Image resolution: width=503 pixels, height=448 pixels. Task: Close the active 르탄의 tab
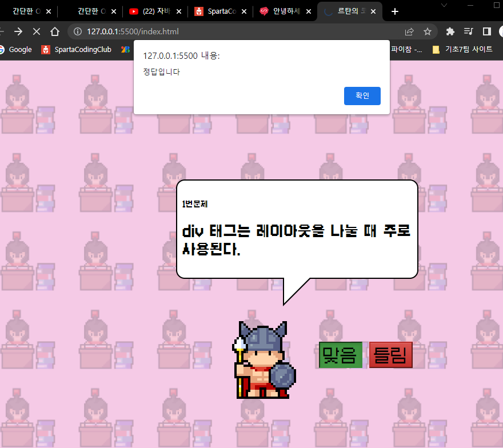[x=373, y=11]
